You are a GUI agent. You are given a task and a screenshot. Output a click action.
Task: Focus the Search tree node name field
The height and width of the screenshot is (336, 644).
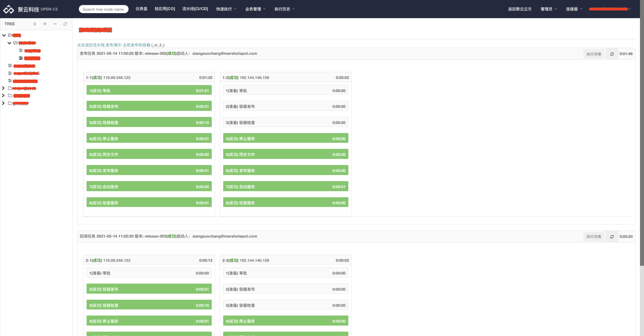[x=104, y=9]
